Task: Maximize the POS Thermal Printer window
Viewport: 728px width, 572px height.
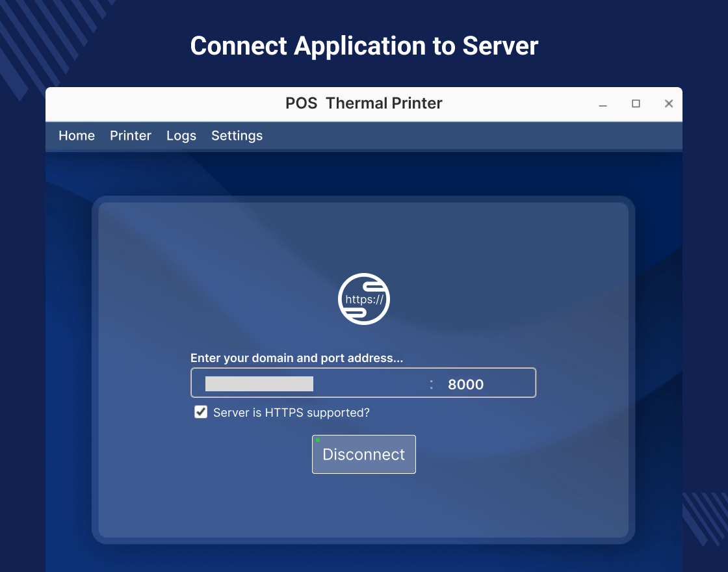Action: [x=636, y=103]
